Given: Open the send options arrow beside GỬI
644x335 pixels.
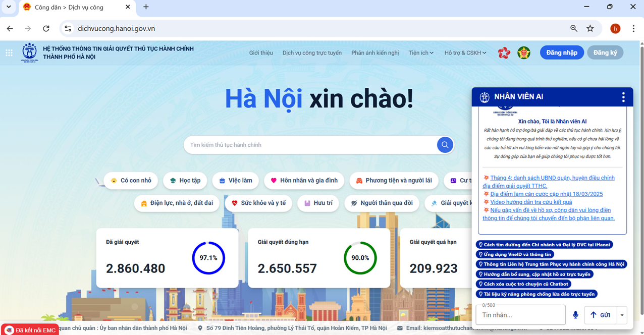Looking at the screenshot, I should tap(622, 315).
